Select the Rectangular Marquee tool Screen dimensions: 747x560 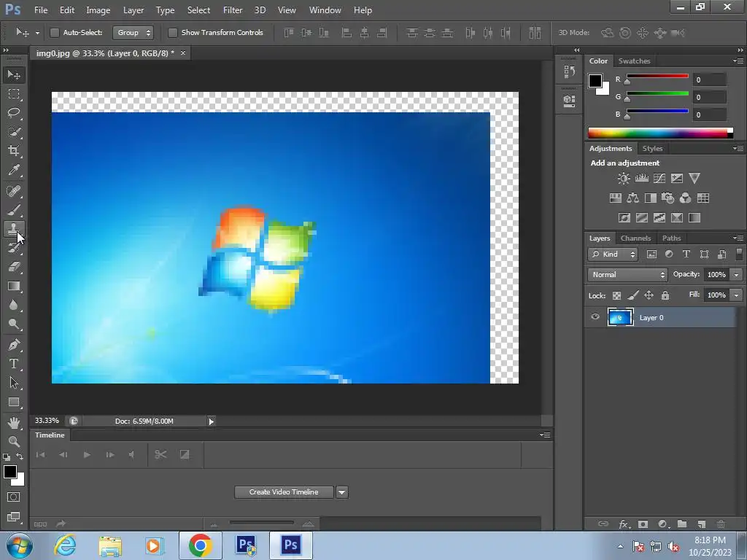click(x=14, y=94)
